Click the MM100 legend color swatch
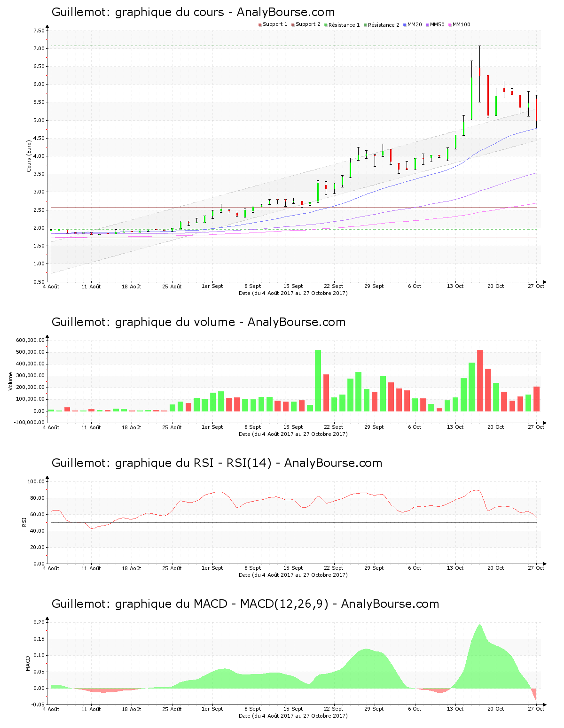The image size is (564, 728). (450, 25)
